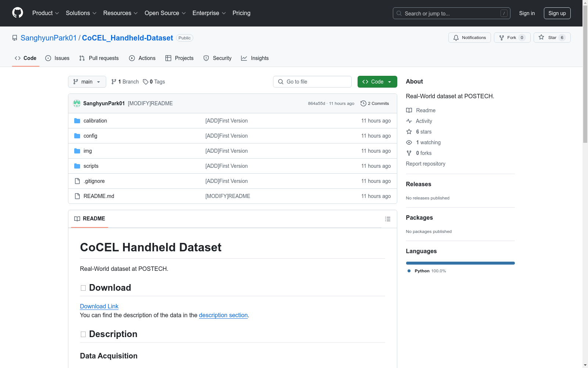This screenshot has height=368, width=588.
Task: Open the Security tab
Action: tap(218, 58)
